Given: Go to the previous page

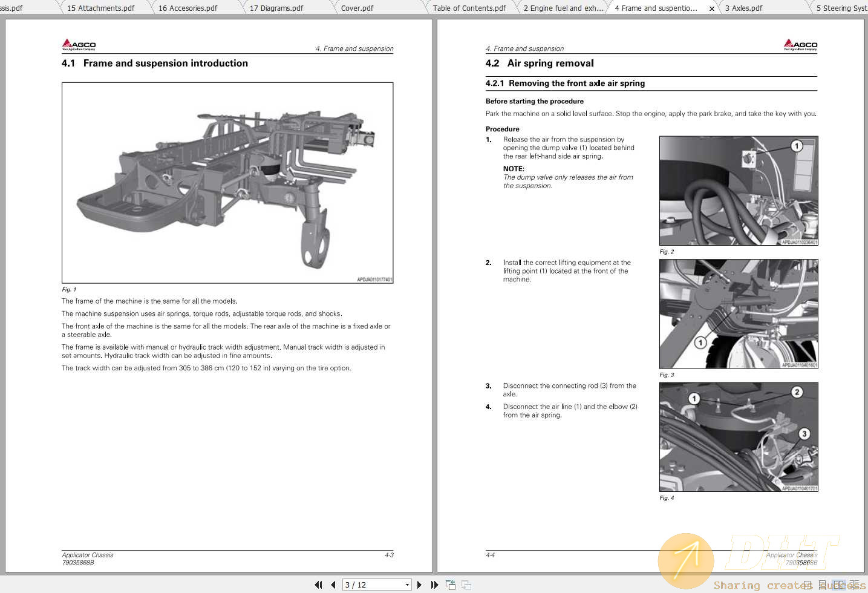Looking at the screenshot, I should (333, 585).
